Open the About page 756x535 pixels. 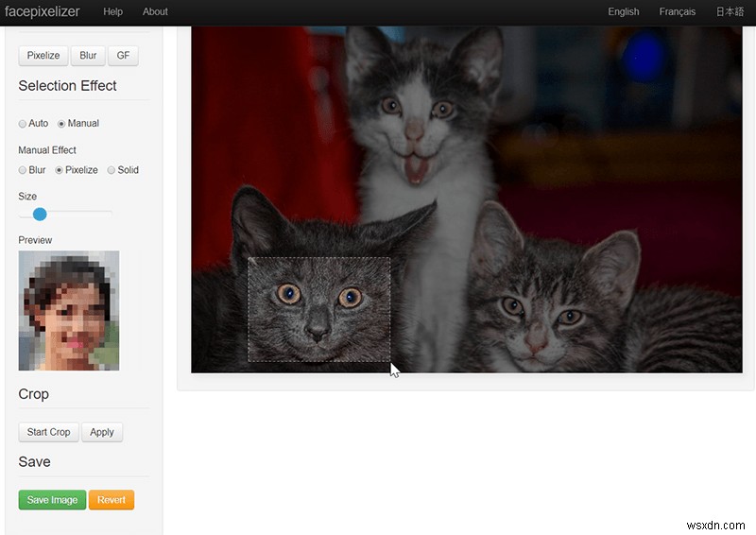click(155, 11)
